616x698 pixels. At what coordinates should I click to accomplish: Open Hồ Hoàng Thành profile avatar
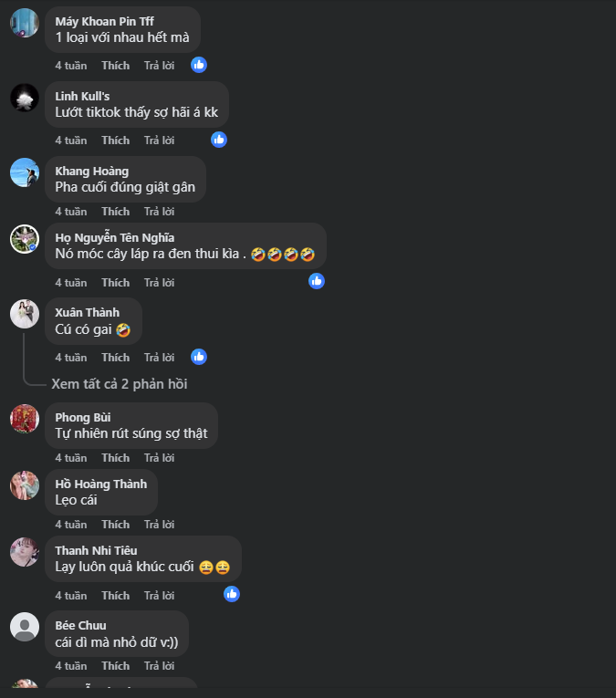25,485
